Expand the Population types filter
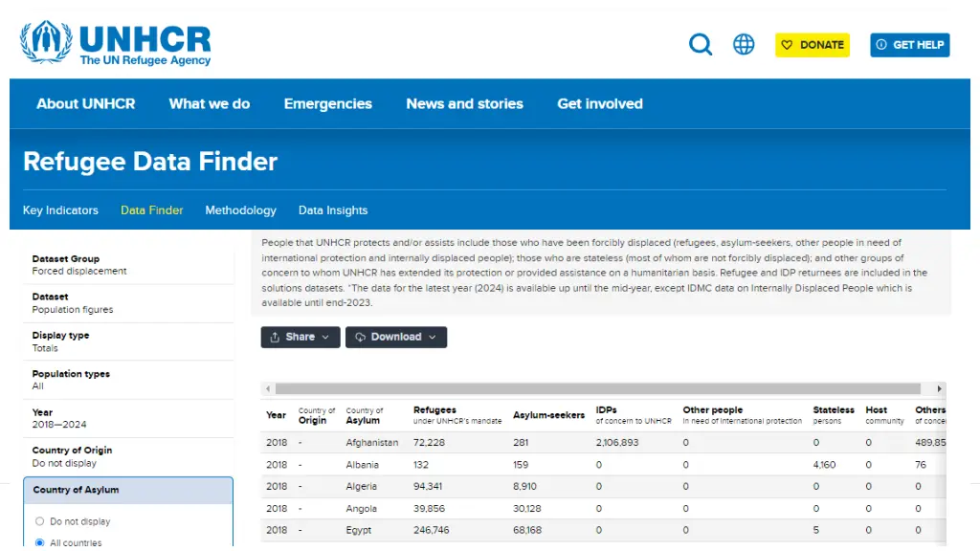This screenshot has width=980, height=551. coord(128,380)
